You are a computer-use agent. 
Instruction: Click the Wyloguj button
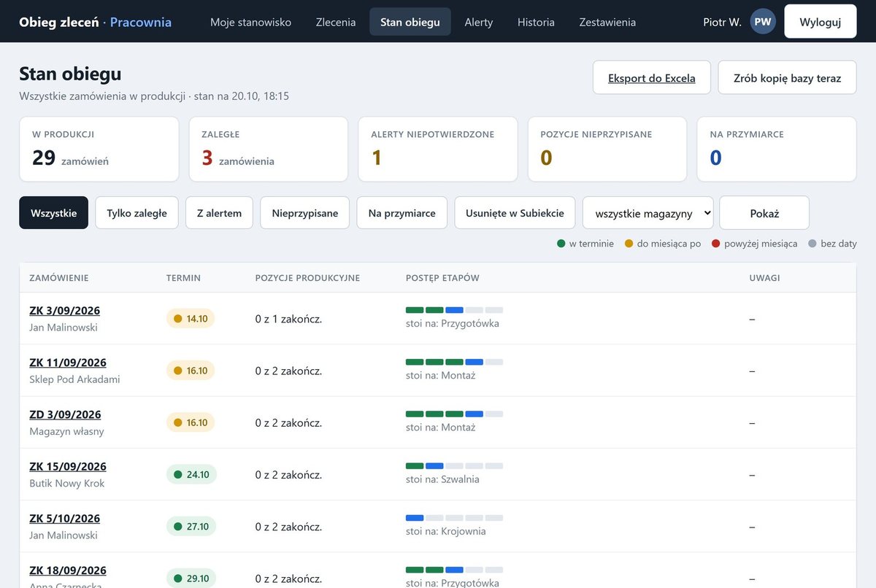(821, 22)
